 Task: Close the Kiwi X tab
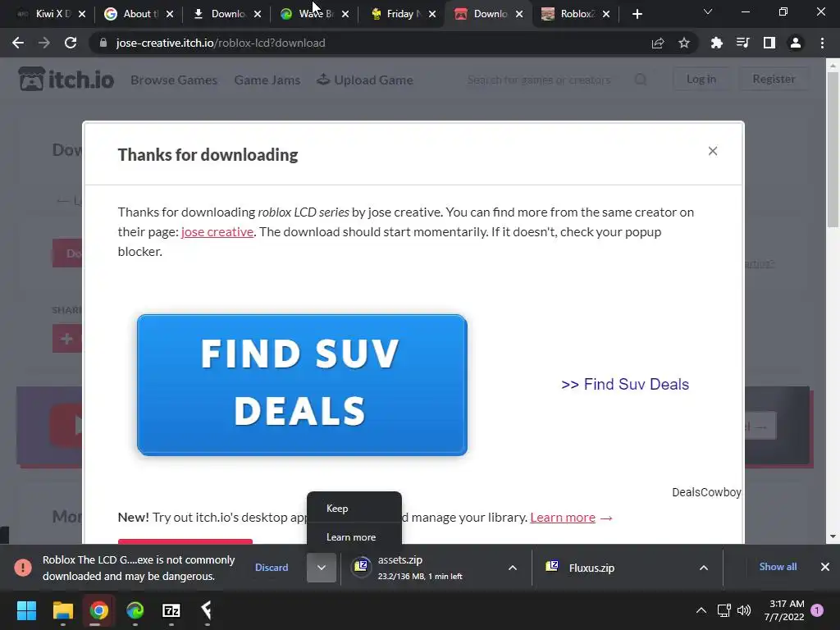point(81,14)
